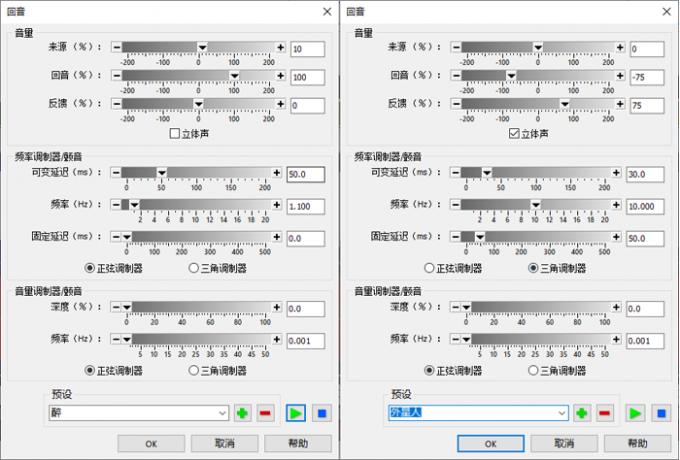This screenshot has height=460, width=680.
Task: Close the left 回音 dialog with X
Action: point(327,12)
